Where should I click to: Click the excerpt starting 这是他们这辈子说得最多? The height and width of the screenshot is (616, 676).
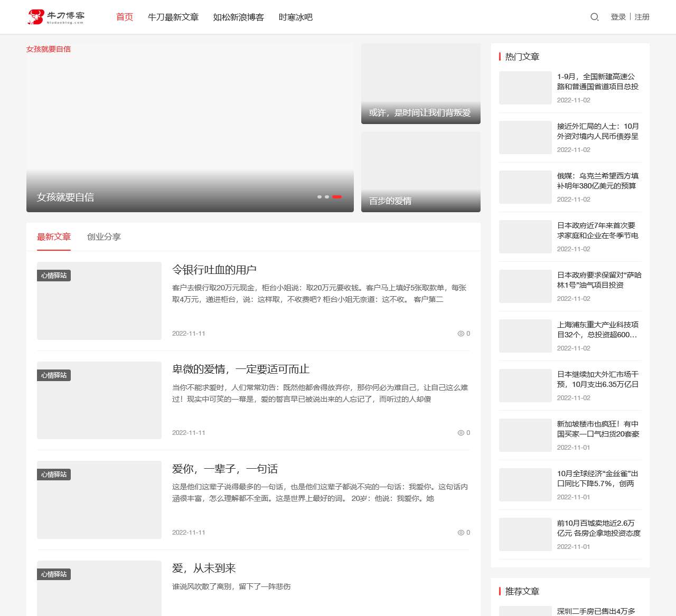pyautogui.click(x=320, y=492)
